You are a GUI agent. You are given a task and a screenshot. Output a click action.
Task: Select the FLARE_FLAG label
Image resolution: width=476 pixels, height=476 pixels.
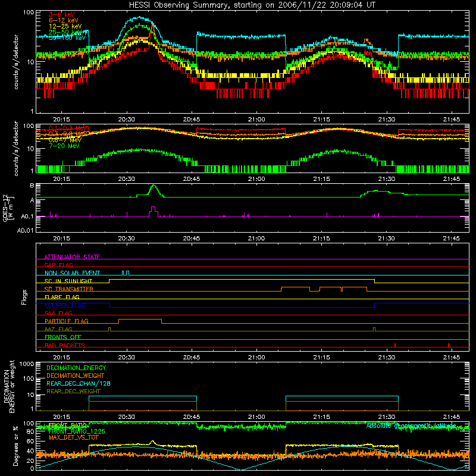tap(62, 297)
